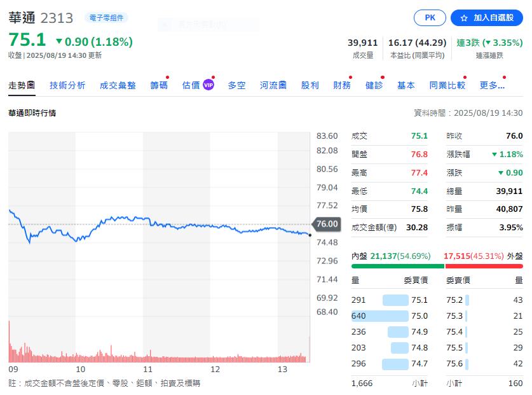This screenshot has width=532, height=395.
Task: Open the 河流圖 tab
Action: tap(273, 85)
